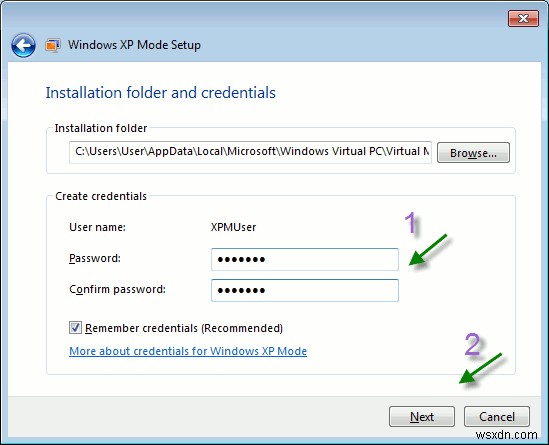Open the Browse... folder dialog
Image resolution: width=549 pixels, height=445 pixels.
coord(473,152)
